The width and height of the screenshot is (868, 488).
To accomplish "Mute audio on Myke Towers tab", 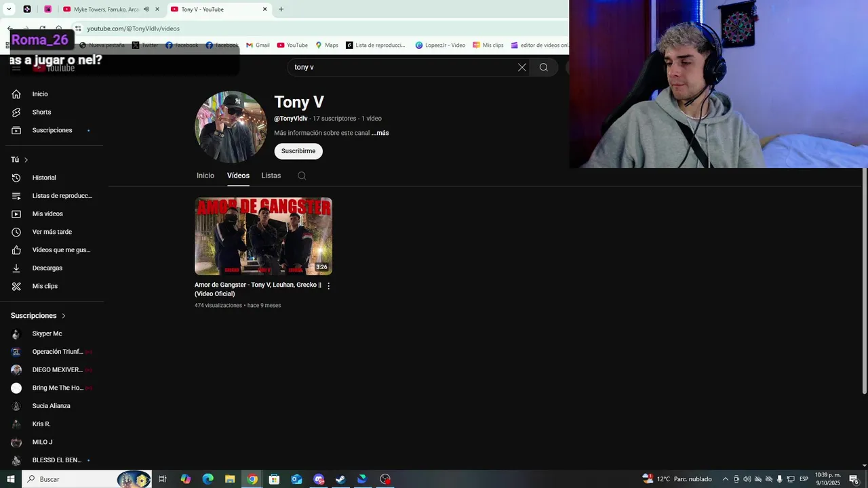I will pyautogui.click(x=146, y=9).
